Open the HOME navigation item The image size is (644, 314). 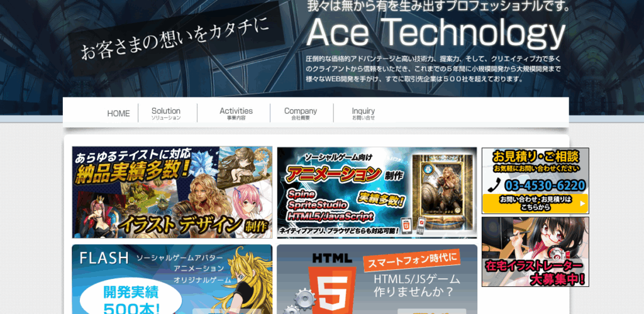coord(118,114)
